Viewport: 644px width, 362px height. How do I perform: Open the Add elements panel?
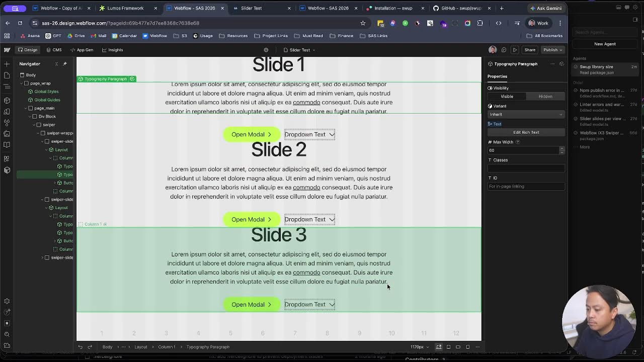tap(7, 64)
